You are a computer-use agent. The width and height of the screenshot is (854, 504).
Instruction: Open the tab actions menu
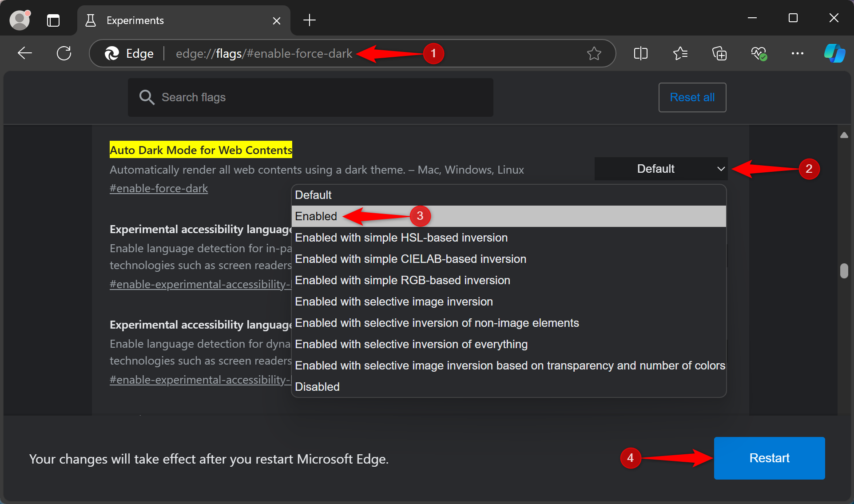[53, 20]
